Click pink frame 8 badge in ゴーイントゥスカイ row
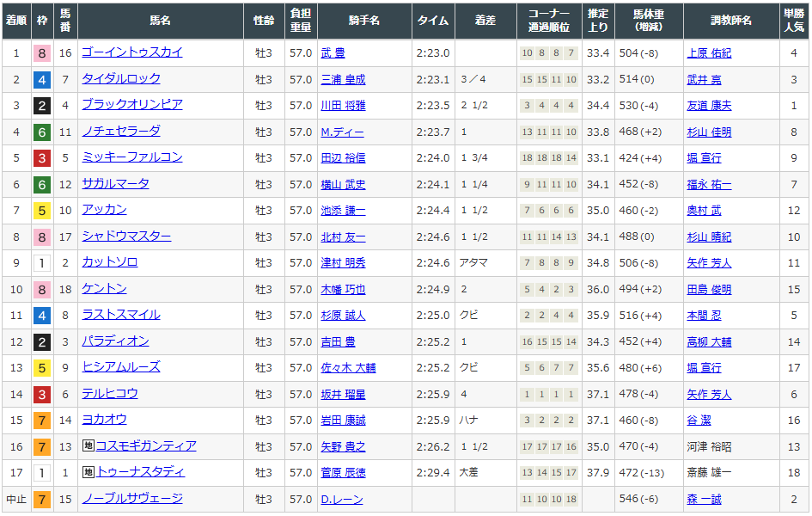 point(41,53)
